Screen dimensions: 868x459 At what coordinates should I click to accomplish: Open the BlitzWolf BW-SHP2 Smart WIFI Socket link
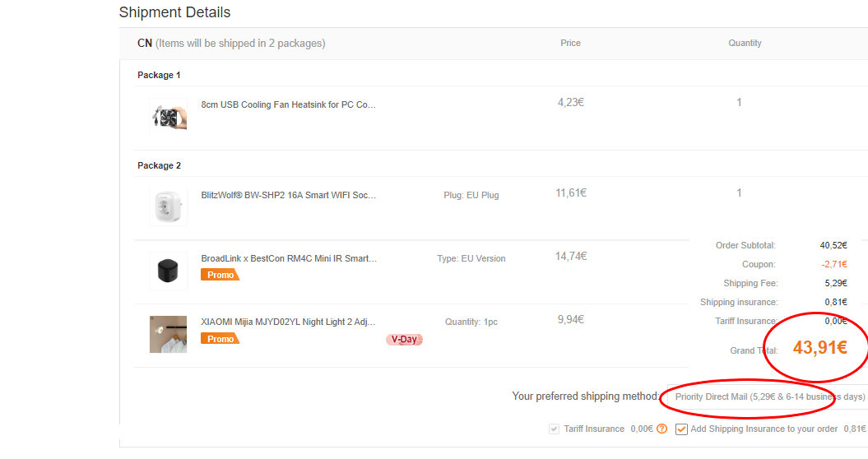pyautogui.click(x=289, y=195)
